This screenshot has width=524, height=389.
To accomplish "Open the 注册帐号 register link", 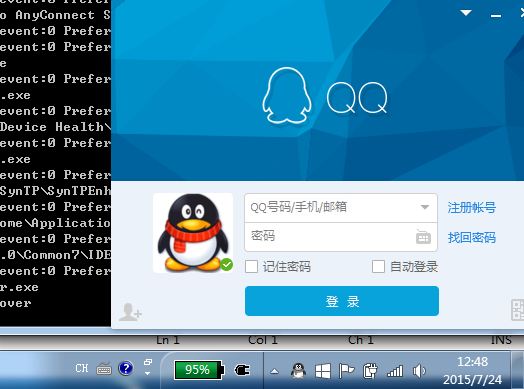I will point(472,208).
